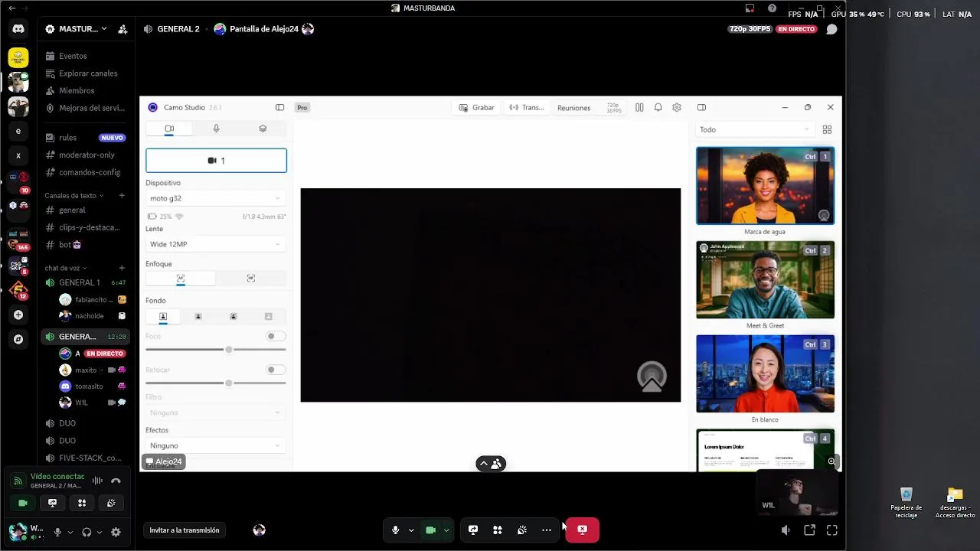
Task: Switch to Camo video settings tab
Action: [169, 129]
